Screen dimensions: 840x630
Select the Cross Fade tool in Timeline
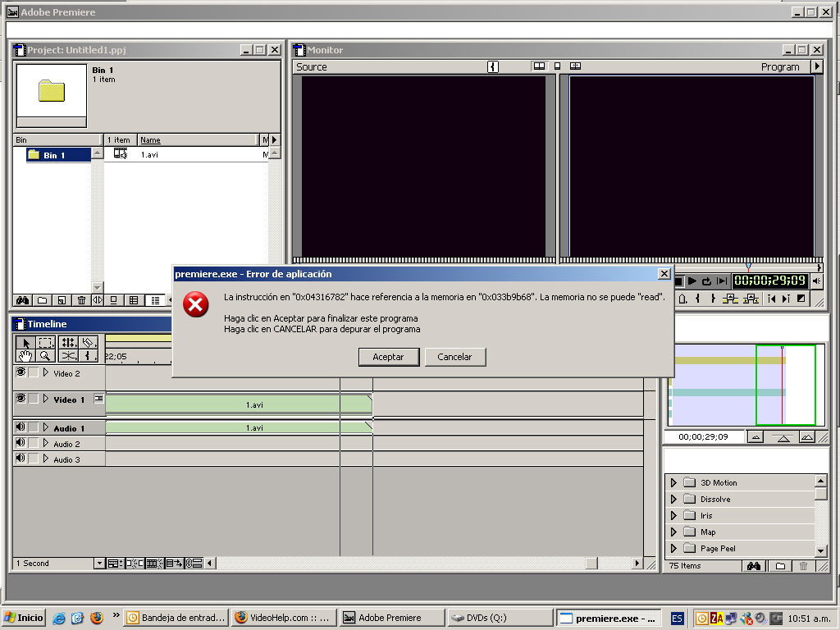(x=68, y=355)
